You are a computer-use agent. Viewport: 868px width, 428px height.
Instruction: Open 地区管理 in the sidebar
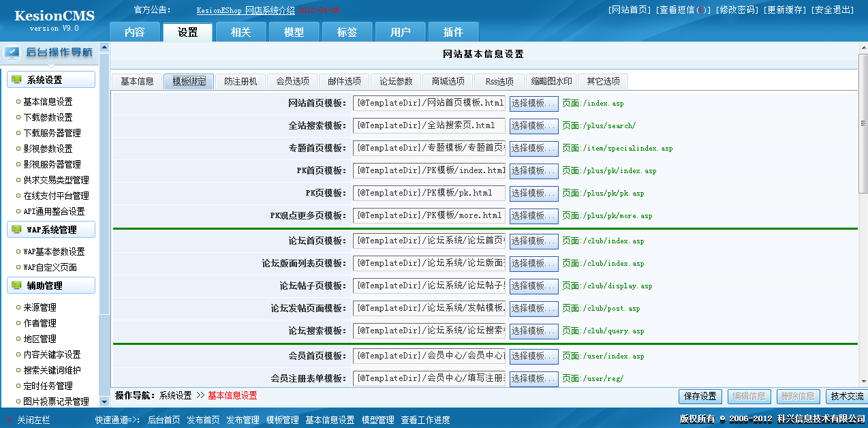click(40, 339)
